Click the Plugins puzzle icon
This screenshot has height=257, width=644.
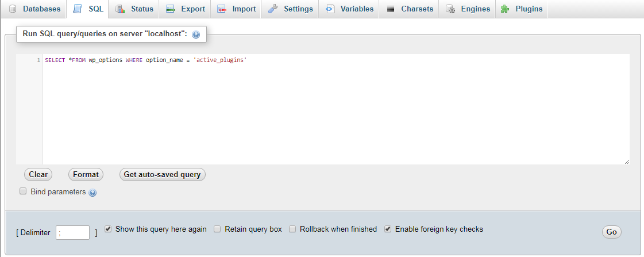[505, 9]
